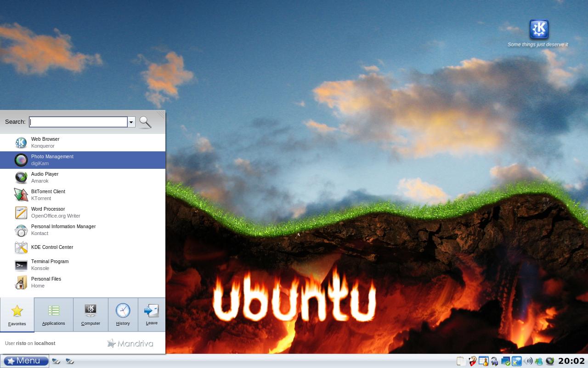The image size is (588, 368).
Task: Click the magnifying glass search button
Action: (146, 122)
